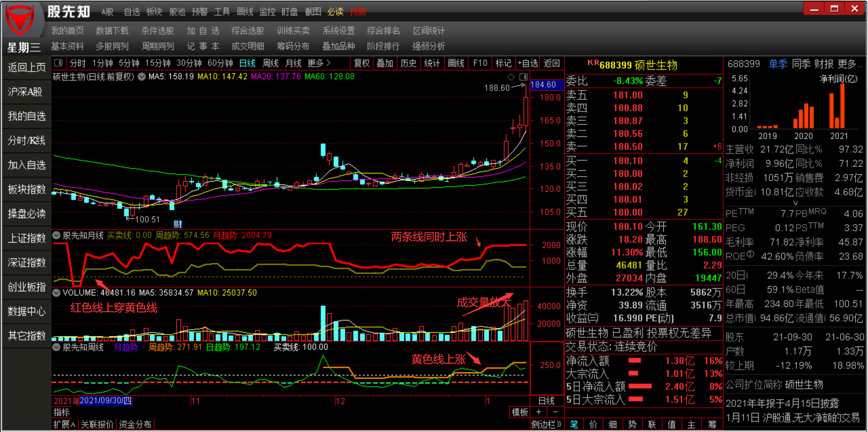
Task: Switch to the 分时 intraday chart
Action: tap(77, 63)
